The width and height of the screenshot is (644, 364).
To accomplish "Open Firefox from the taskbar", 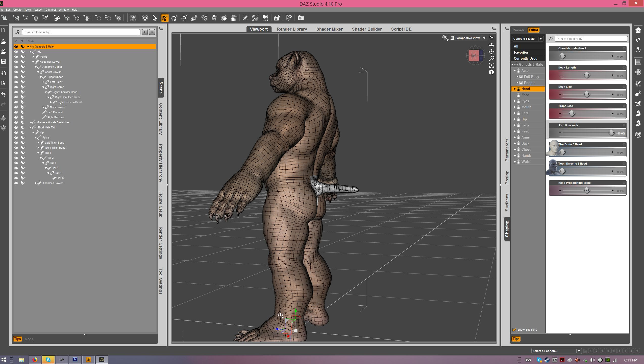I will tap(35, 359).
